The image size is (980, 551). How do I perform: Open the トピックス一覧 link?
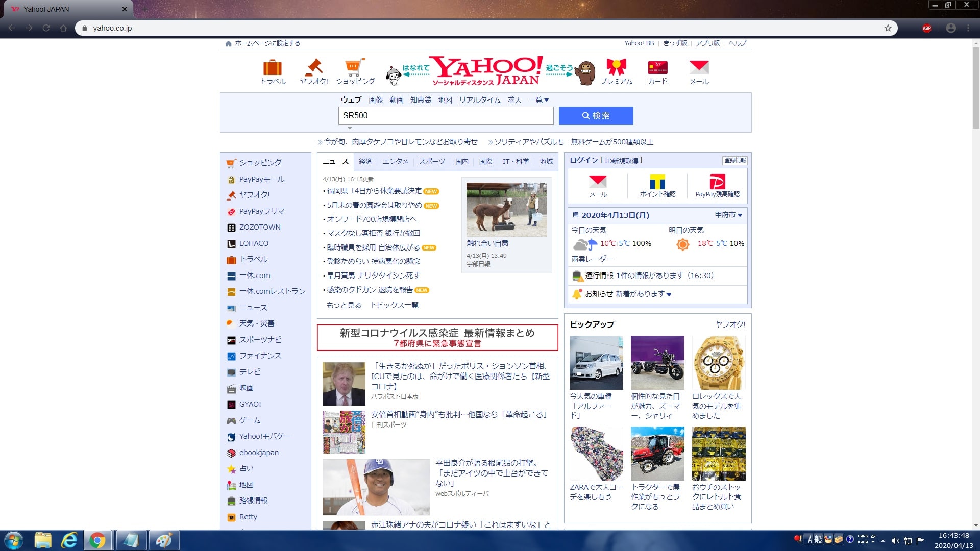(x=394, y=305)
